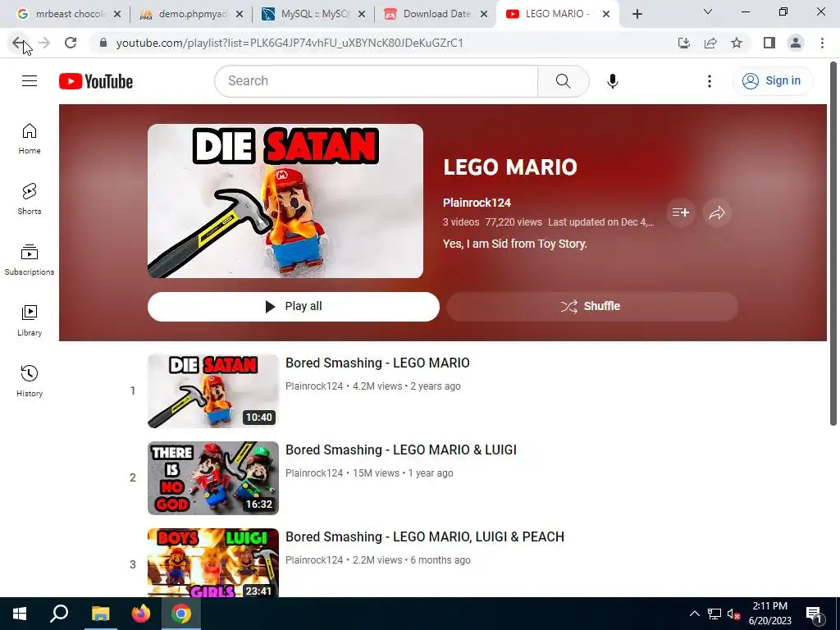
Task: Click the search magnifier button
Action: 563,81
